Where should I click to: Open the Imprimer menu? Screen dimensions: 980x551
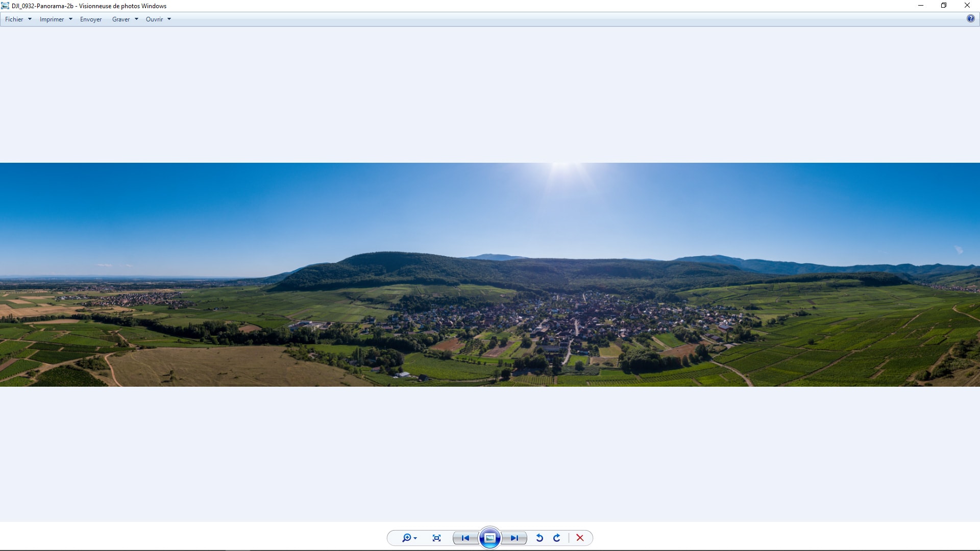pos(52,19)
